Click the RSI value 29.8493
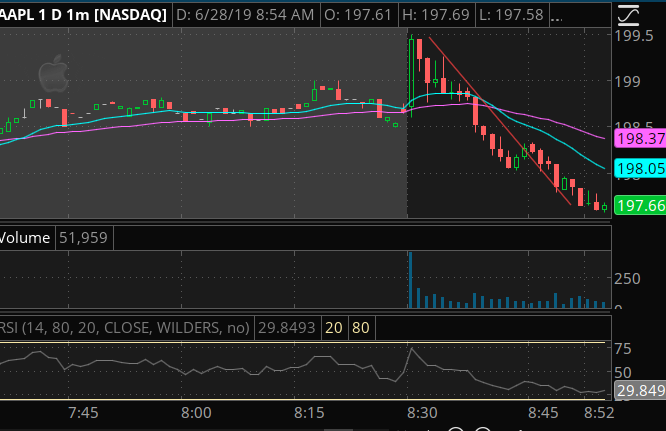This screenshot has width=666, height=431. point(287,328)
